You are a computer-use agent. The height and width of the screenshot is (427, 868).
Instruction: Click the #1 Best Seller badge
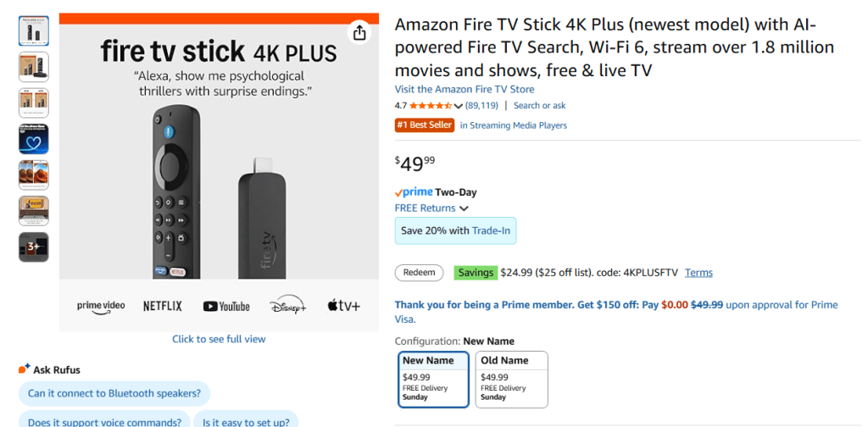tap(424, 125)
